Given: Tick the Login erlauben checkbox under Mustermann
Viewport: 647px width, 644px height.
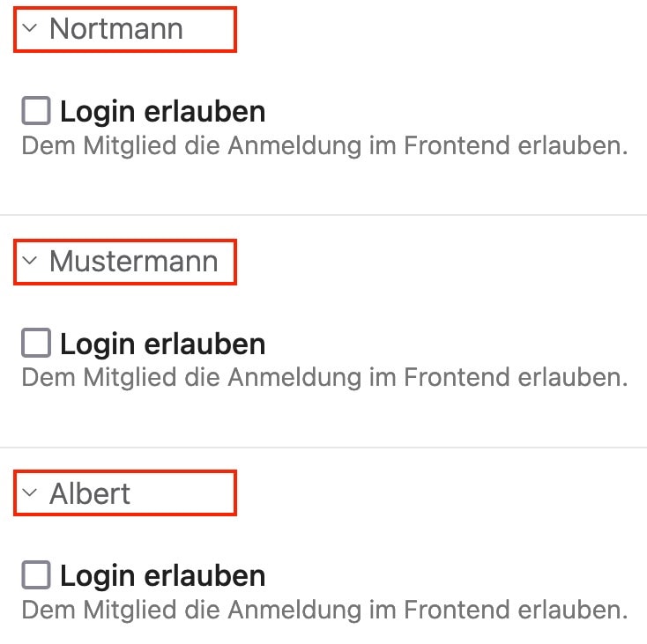Looking at the screenshot, I should click(x=36, y=343).
